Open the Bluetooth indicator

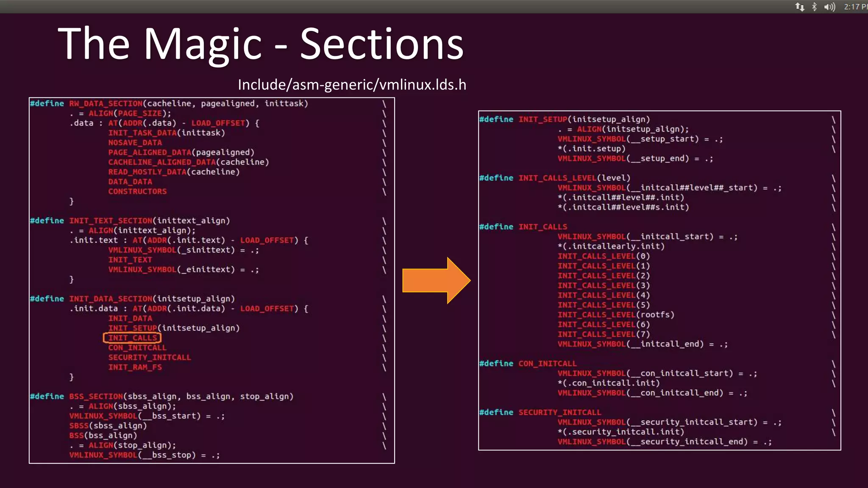coord(814,7)
